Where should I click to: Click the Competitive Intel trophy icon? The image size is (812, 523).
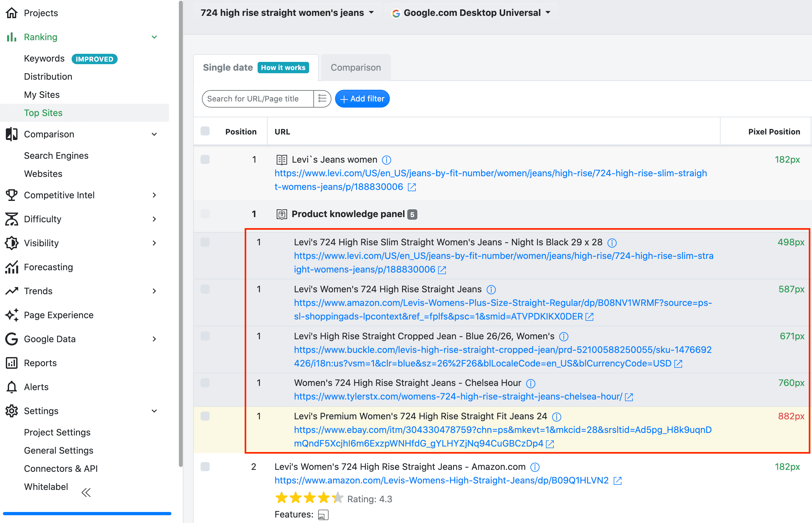point(12,195)
